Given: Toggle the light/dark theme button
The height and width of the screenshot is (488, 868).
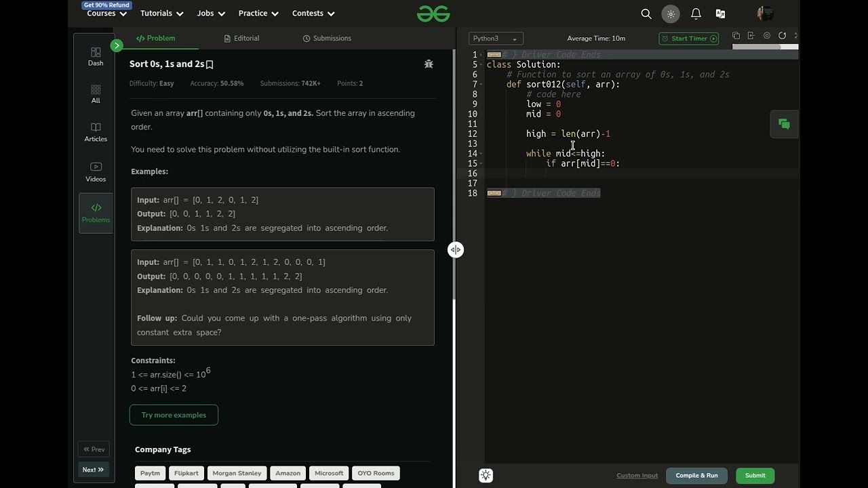Looking at the screenshot, I should (x=671, y=14).
